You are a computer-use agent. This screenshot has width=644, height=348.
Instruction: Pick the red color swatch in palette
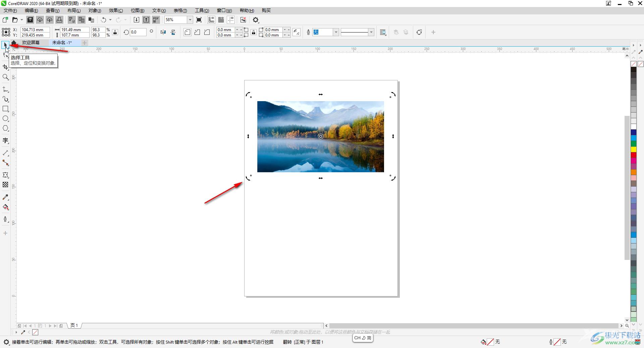point(633,155)
